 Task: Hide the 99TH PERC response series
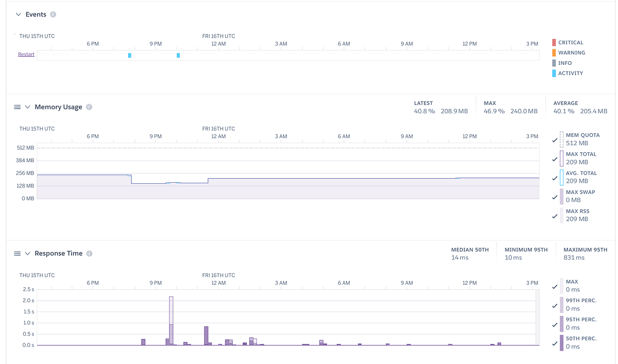[x=555, y=305]
